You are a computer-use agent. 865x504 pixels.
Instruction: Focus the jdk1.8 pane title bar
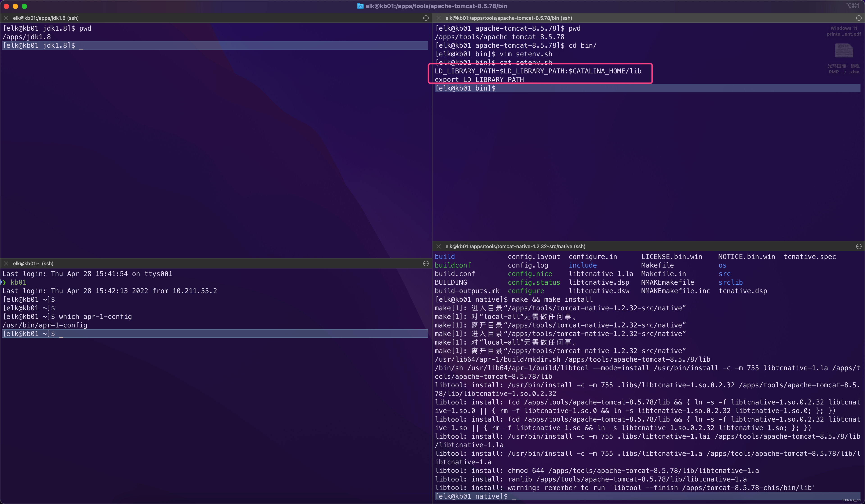click(x=46, y=18)
